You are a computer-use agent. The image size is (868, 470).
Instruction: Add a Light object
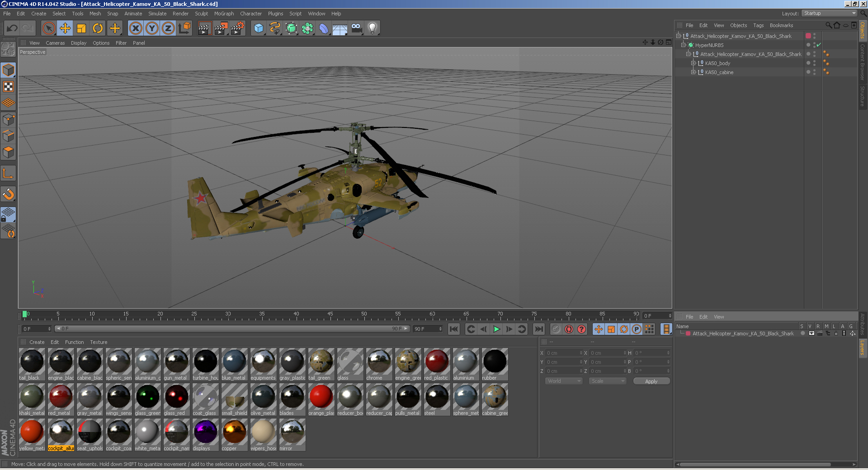[x=373, y=28]
